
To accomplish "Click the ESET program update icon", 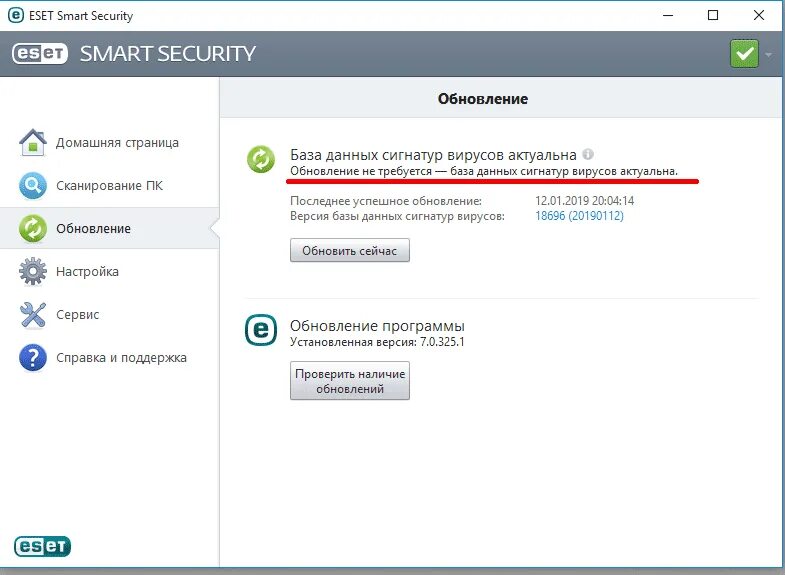I will (x=261, y=330).
